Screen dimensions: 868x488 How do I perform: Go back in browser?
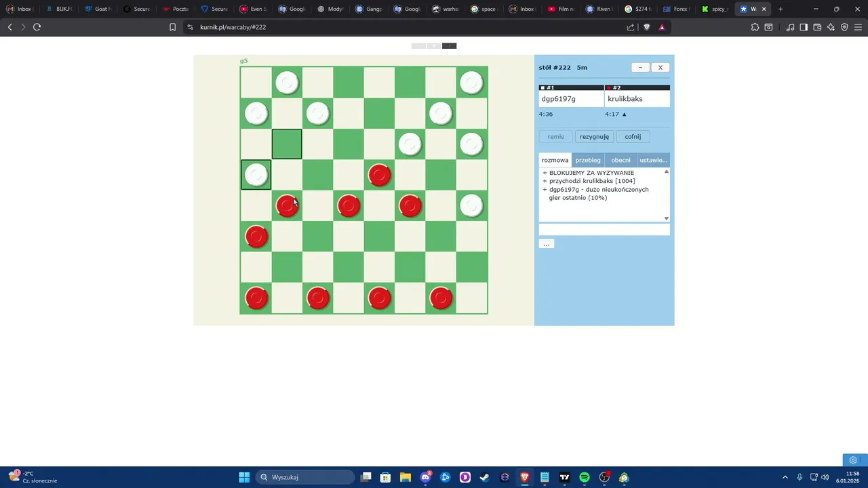(10, 27)
